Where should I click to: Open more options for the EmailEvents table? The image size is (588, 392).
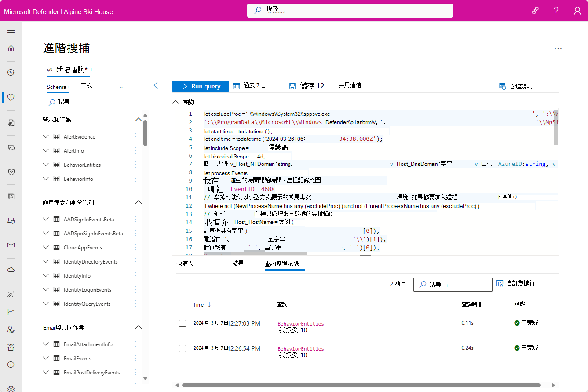(135, 359)
